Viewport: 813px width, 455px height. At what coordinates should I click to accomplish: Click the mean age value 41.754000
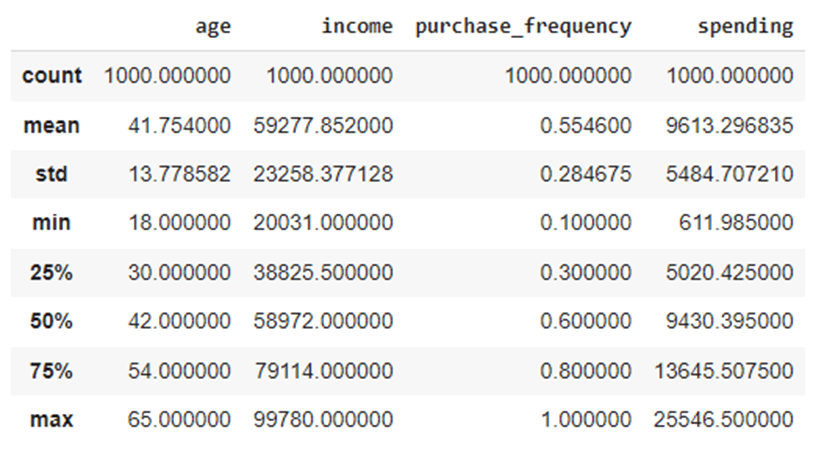pos(179,125)
